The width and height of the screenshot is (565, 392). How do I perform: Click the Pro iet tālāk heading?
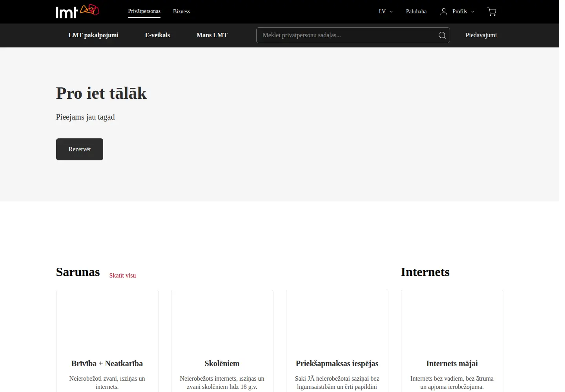tap(101, 93)
